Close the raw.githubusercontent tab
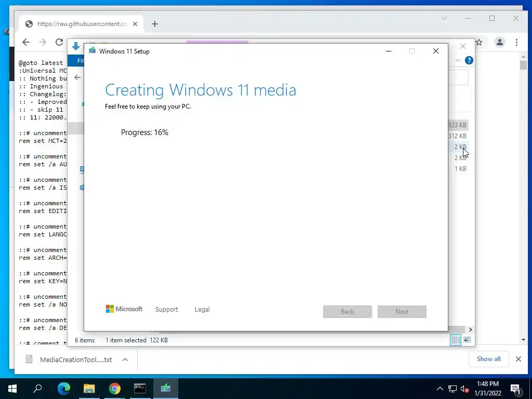Screen dimensions: 532x399 (135, 24)
